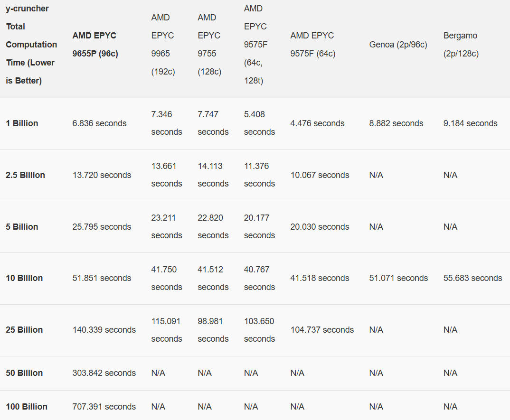Select the 7.346 seconds value
This screenshot has width=510, height=420.
click(167, 123)
